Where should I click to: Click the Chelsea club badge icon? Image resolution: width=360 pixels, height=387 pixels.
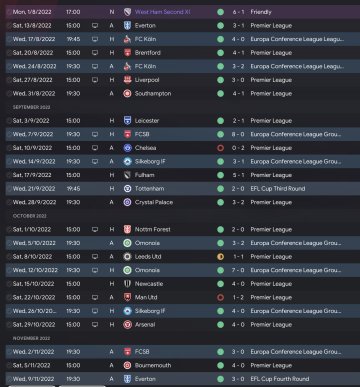[x=127, y=148]
